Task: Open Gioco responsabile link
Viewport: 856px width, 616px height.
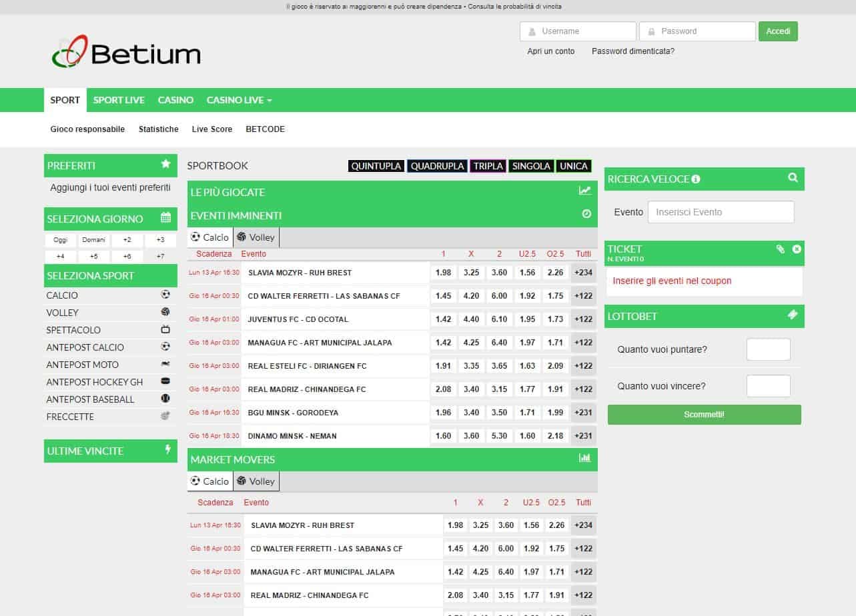Action: click(87, 129)
